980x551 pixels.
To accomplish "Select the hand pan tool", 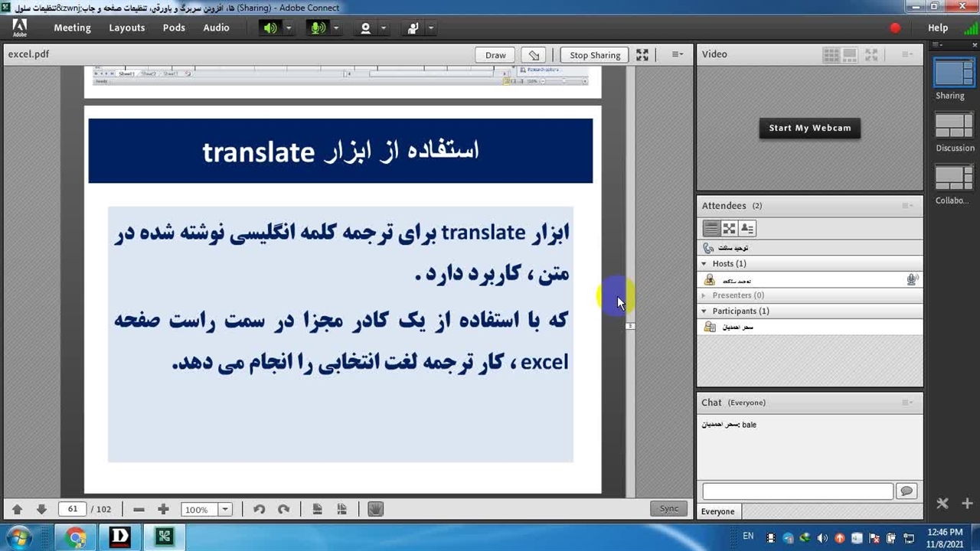I will 375,509.
